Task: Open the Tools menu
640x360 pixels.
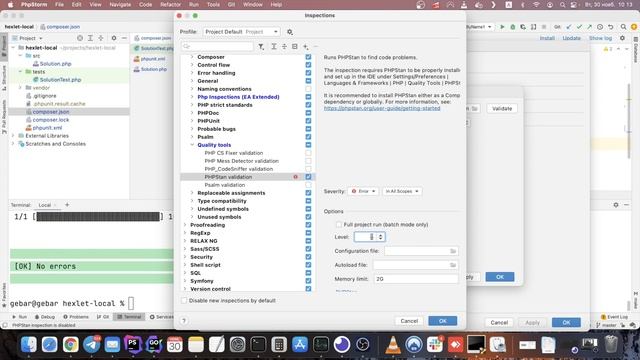Action: pyautogui.click(x=213, y=4)
